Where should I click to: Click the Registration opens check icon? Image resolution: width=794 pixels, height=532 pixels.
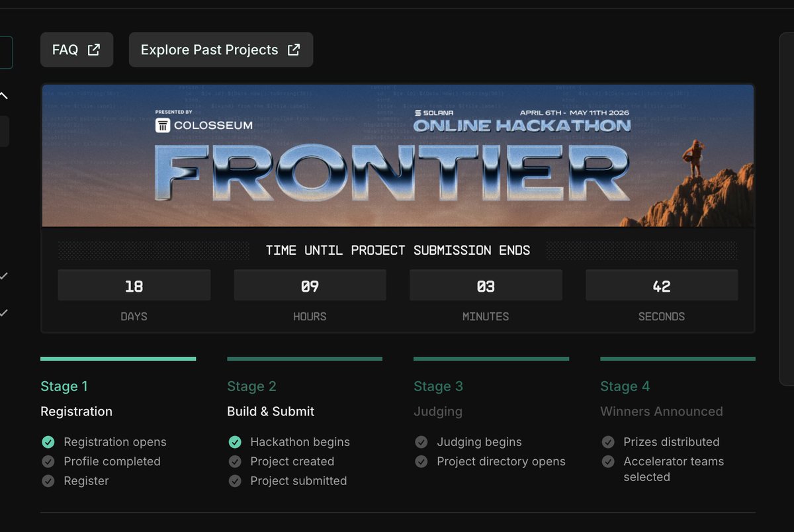pos(48,442)
